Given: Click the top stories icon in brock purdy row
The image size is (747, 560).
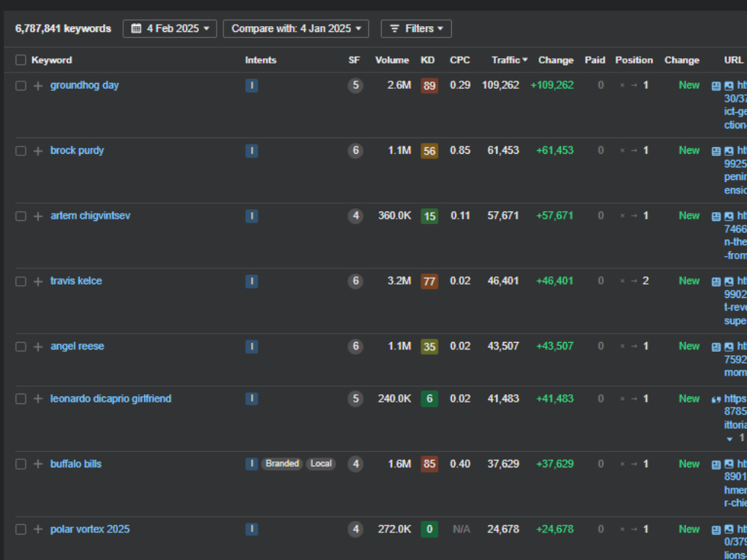Looking at the screenshot, I should (x=716, y=152).
